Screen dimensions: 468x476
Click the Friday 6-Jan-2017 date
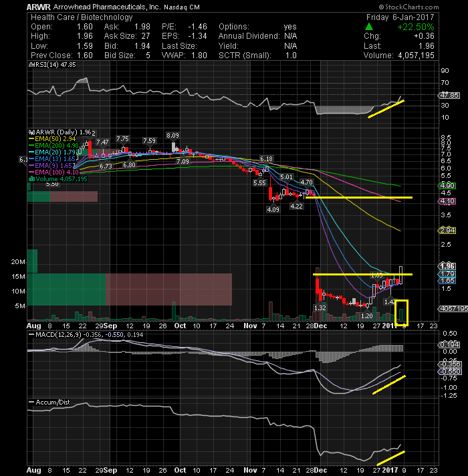pos(400,17)
